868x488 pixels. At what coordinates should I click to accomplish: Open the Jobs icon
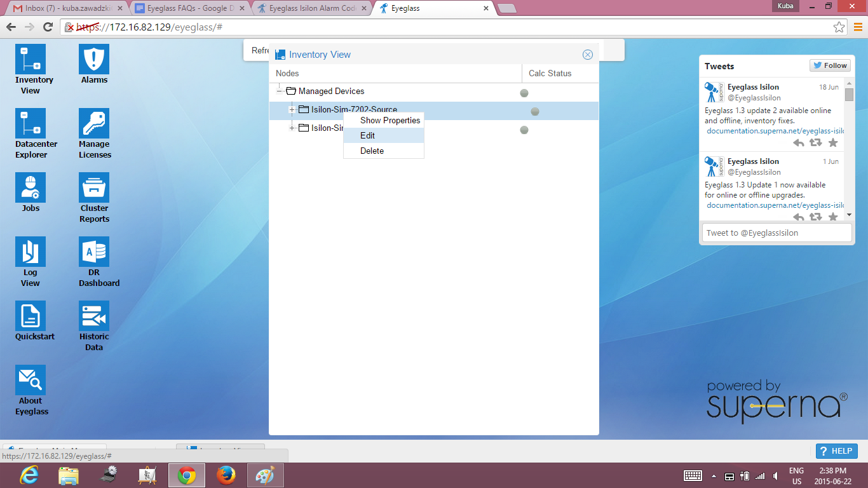[31, 187]
